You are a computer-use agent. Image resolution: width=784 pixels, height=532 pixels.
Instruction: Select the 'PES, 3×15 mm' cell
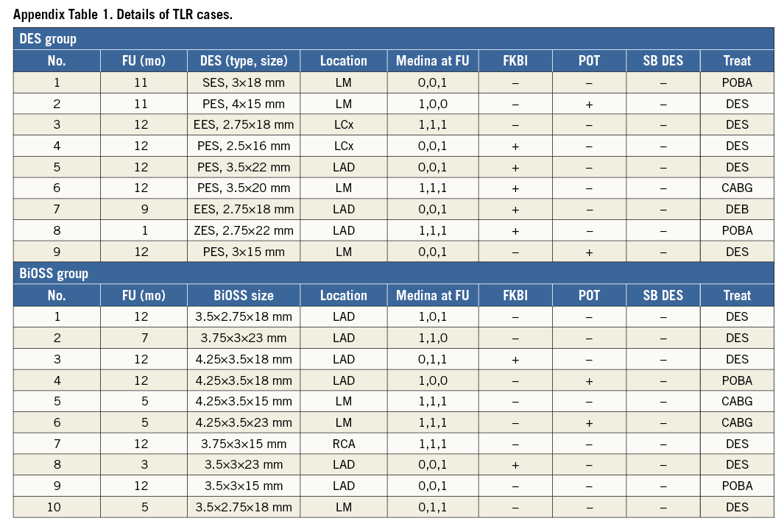243,252
